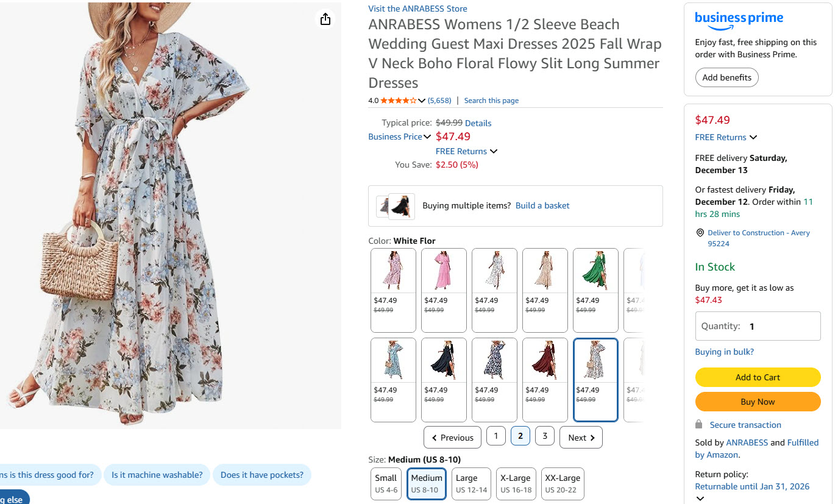Choose size XX-Large (US 20-22)
The image size is (838, 504).
pyautogui.click(x=562, y=483)
